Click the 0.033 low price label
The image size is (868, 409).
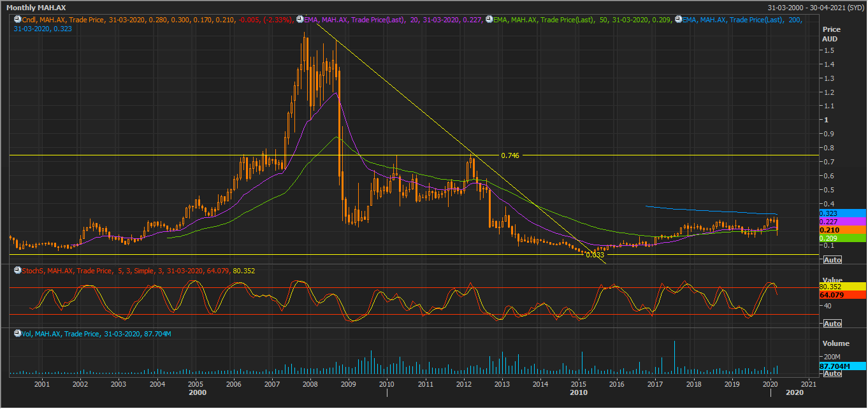tap(595, 255)
